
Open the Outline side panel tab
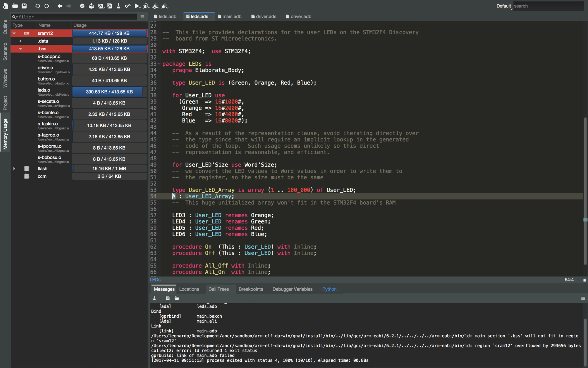click(5, 27)
